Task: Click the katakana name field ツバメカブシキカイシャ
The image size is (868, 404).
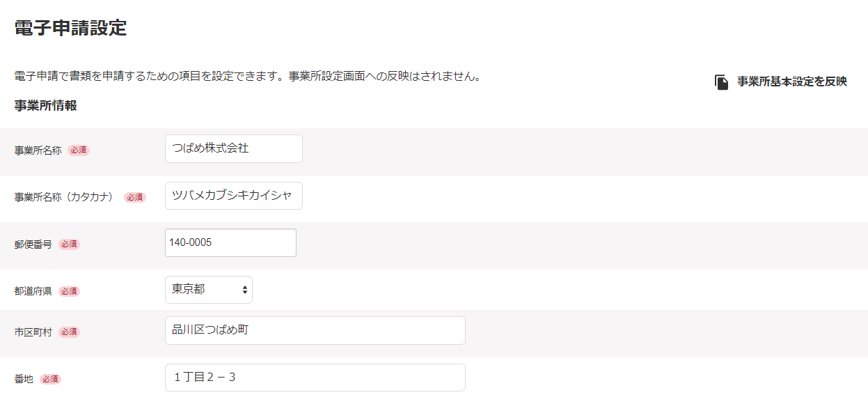Action: coord(233,196)
